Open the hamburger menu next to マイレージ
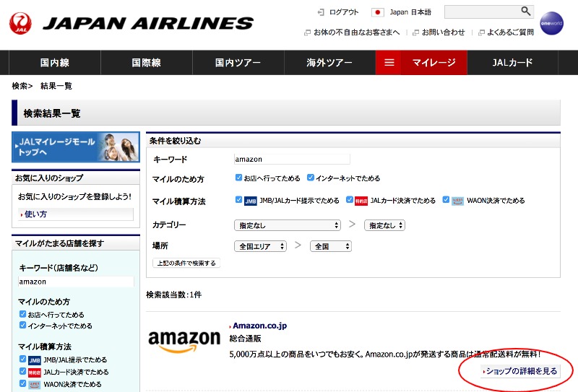This screenshot has width=578, height=392. point(389,63)
